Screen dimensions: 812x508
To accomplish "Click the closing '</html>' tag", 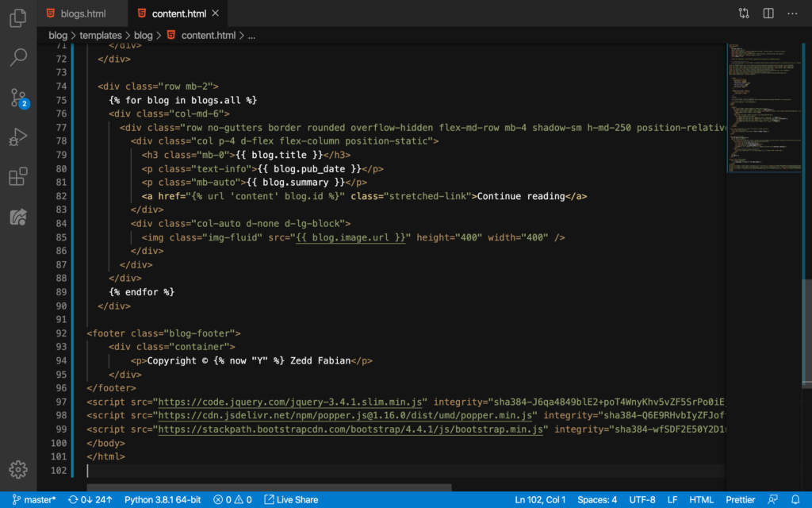I will point(106,456).
